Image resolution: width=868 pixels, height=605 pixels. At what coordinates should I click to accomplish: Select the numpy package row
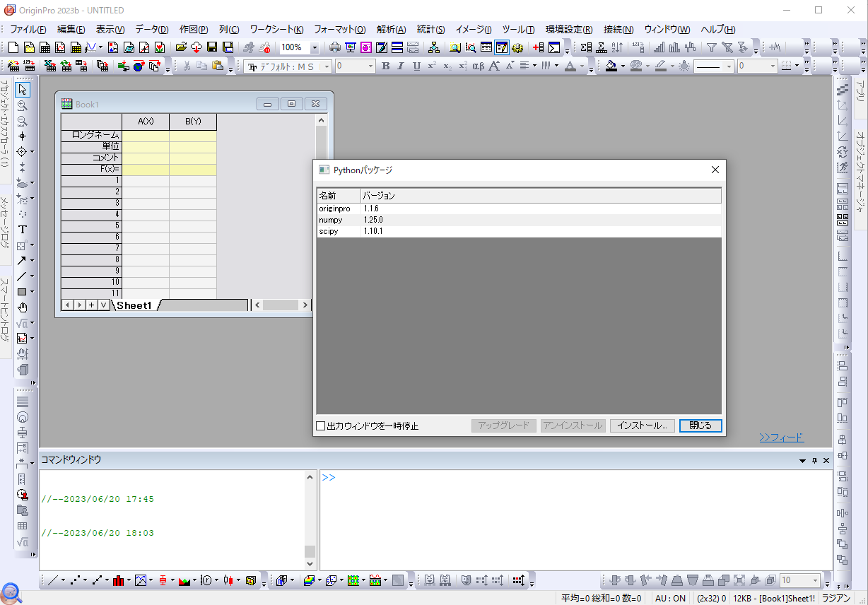click(x=520, y=220)
